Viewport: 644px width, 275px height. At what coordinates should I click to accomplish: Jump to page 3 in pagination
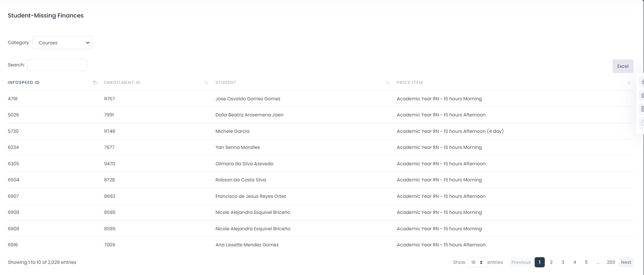point(563,263)
